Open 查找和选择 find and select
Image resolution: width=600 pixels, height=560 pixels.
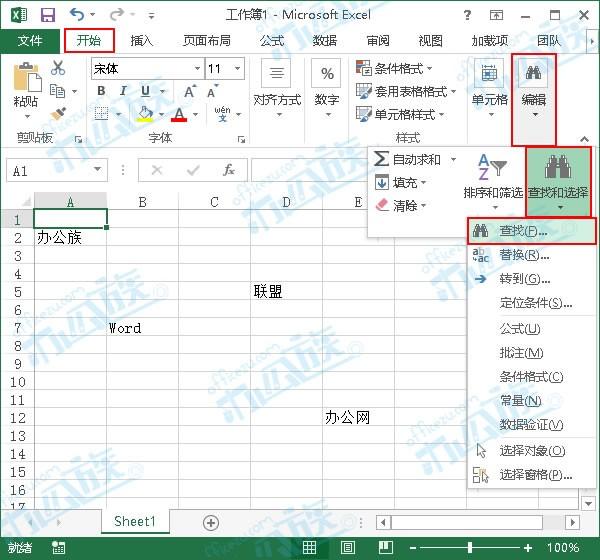point(558,181)
